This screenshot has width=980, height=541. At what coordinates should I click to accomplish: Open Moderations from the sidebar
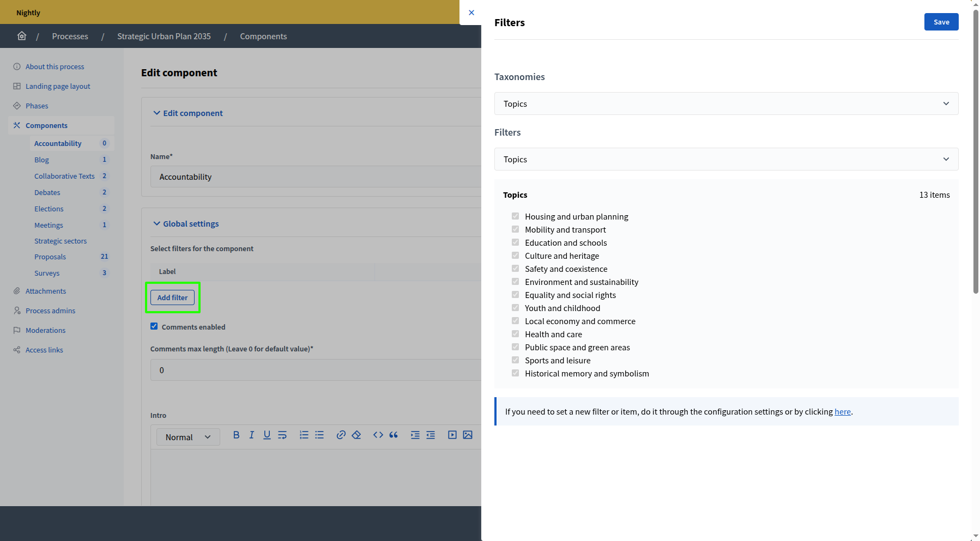[45, 330]
